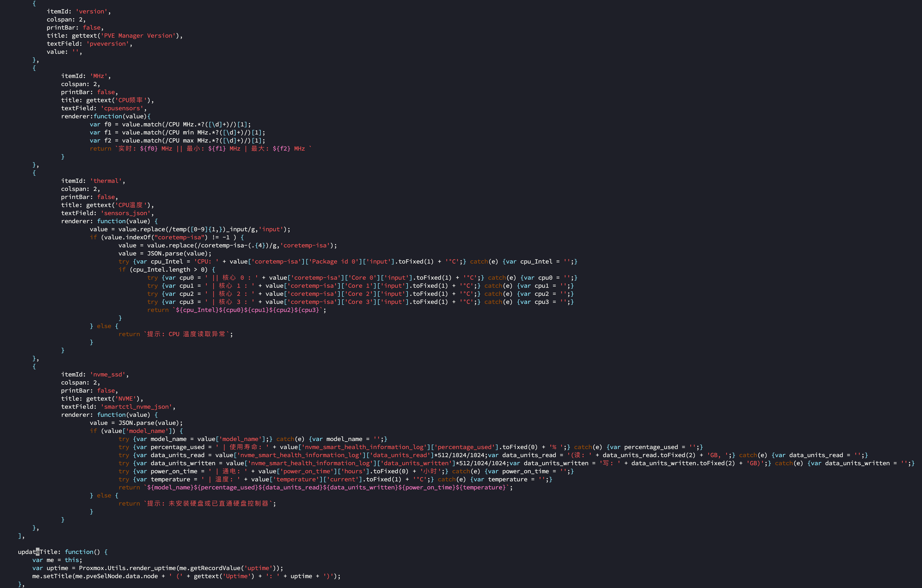Click the indexOf "coretemp-isa" condition

coord(167,237)
